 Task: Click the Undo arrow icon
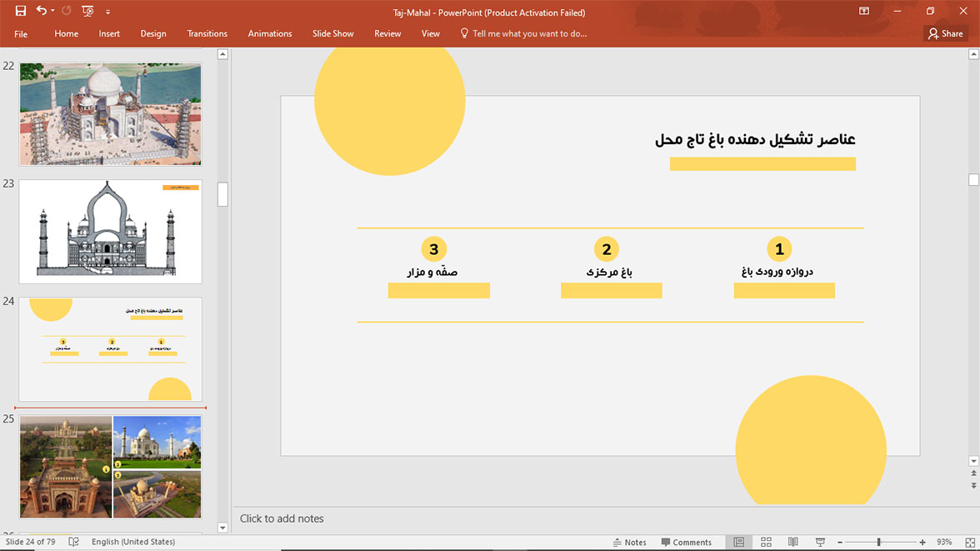41,12
